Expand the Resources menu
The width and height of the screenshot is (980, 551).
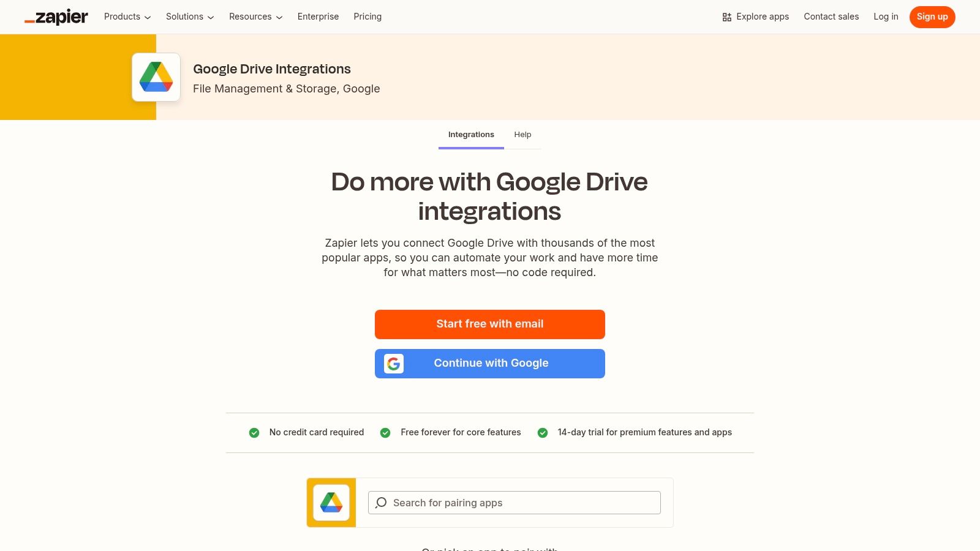tap(256, 17)
